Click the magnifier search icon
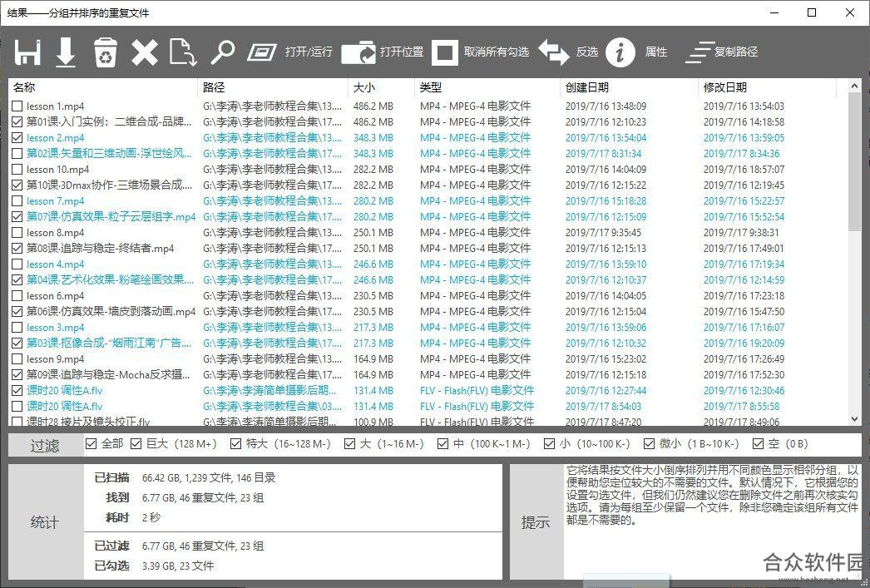The width and height of the screenshot is (870, 588). pyautogui.click(x=223, y=52)
